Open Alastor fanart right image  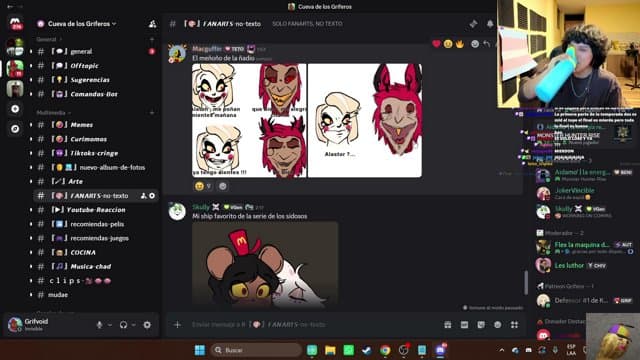365,120
